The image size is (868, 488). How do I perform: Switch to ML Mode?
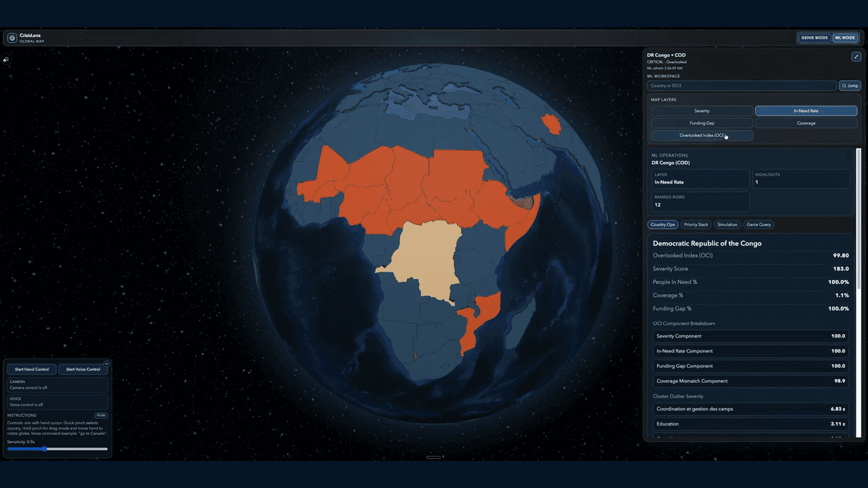coord(845,38)
